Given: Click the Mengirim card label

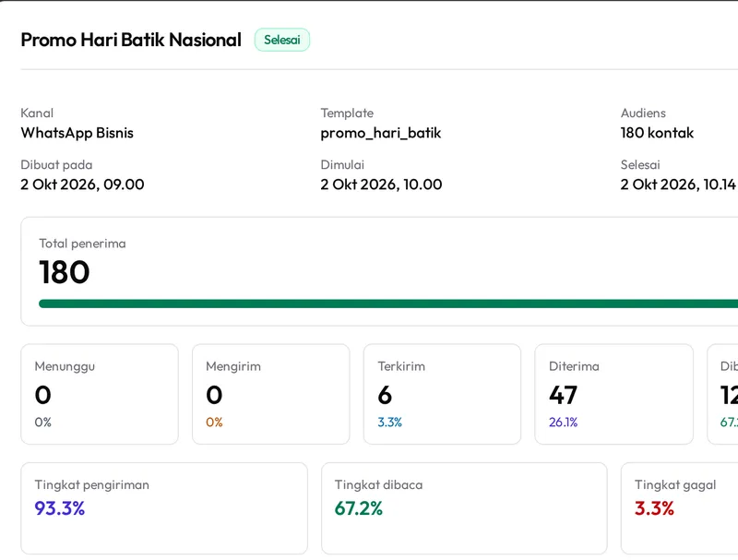Looking at the screenshot, I should pos(233,366).
